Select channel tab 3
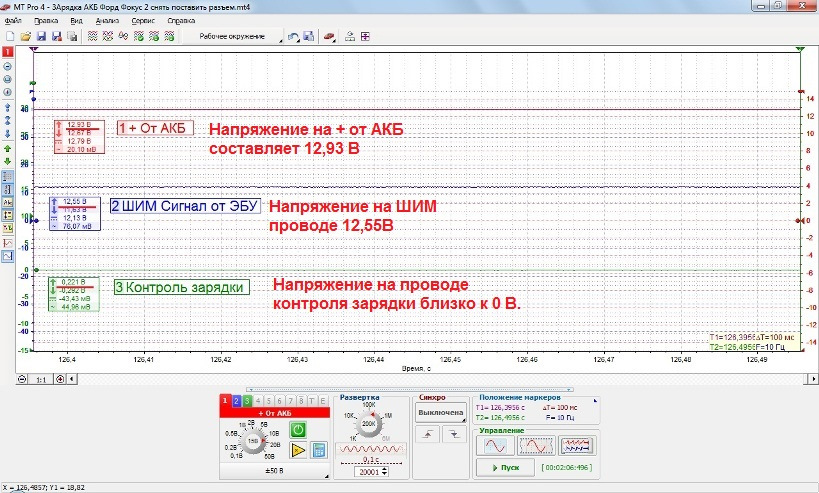Viewport: 819px width, 493px height. click(247, 401)
